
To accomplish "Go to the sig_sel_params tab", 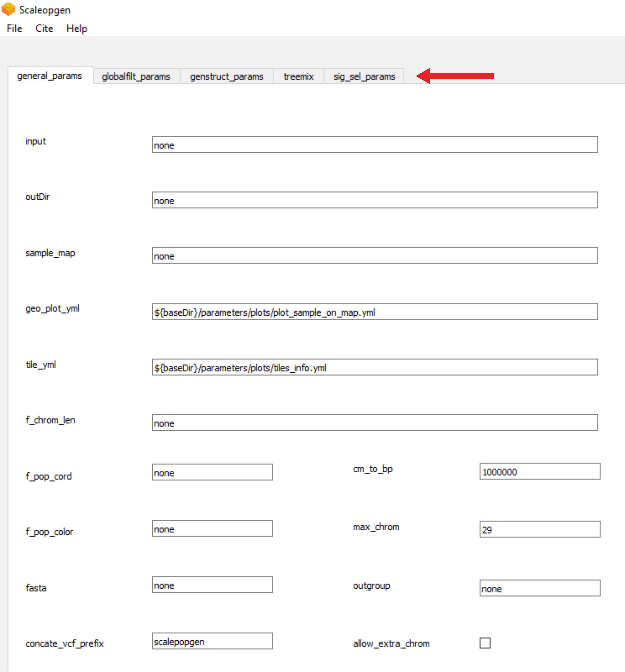I will click(x=364, y=76).
